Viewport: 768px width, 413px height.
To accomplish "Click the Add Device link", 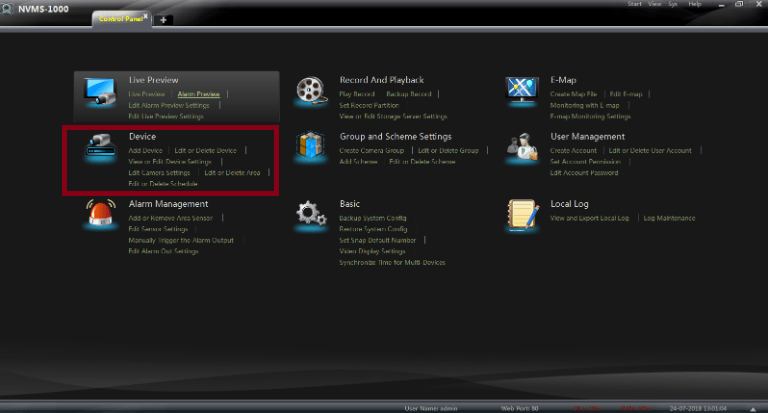I will (x=145, y=150).
